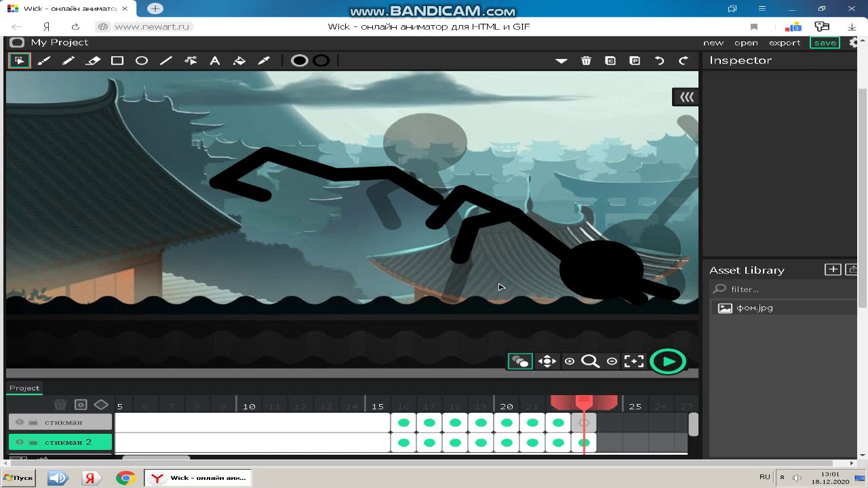Toggle onion skinning button
Viewport: 868px width, 488px height.
tap(520, 361)
